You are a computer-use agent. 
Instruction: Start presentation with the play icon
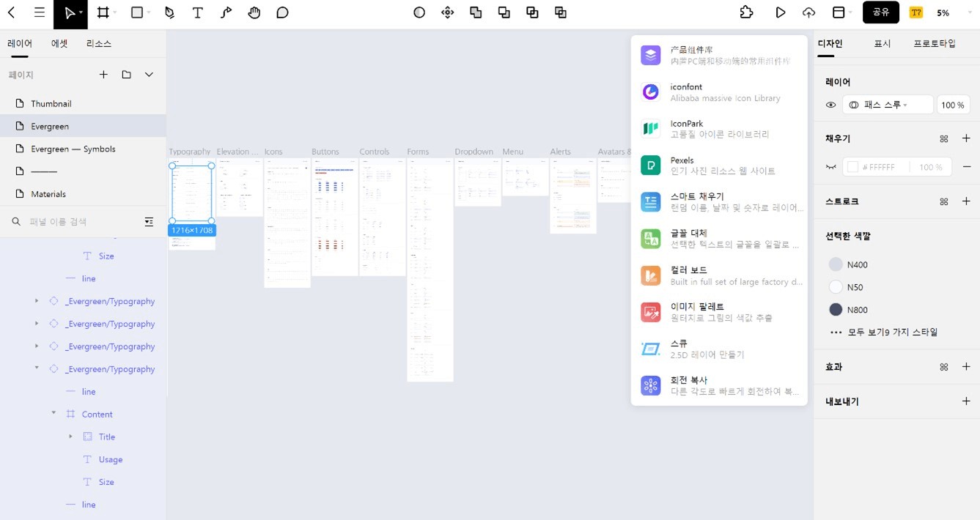[781, 12]
